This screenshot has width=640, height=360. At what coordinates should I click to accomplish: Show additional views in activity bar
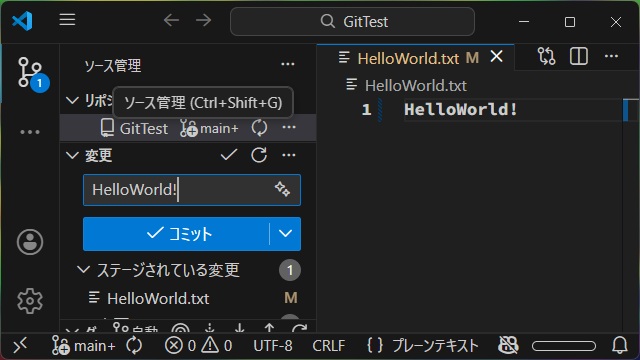point(30,132)
